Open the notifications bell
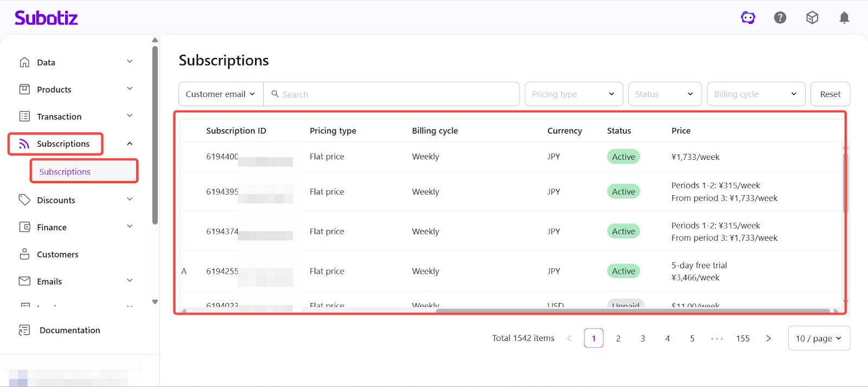The width and height of the screenshot is (868, 387). (x=844, y=18)
